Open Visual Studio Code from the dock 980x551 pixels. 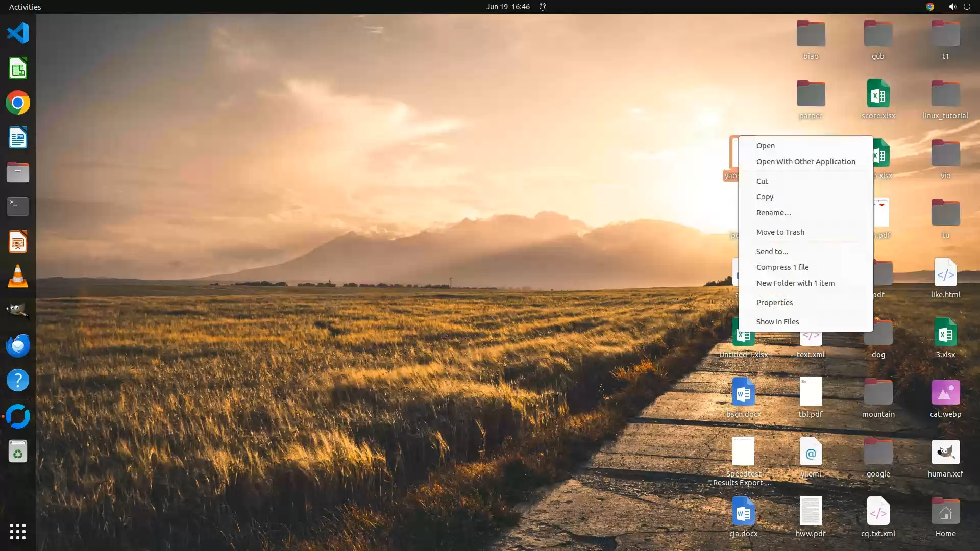pyautogui.click(x=18, y=33)
